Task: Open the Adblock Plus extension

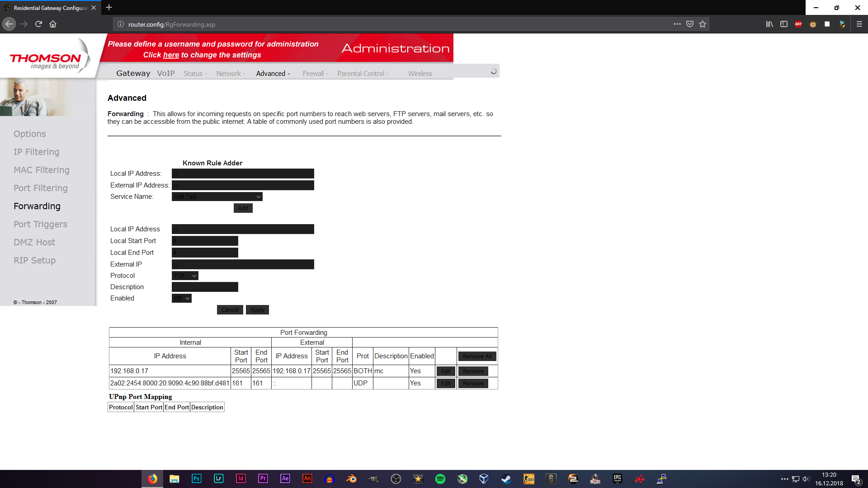Action: [798, 24]
